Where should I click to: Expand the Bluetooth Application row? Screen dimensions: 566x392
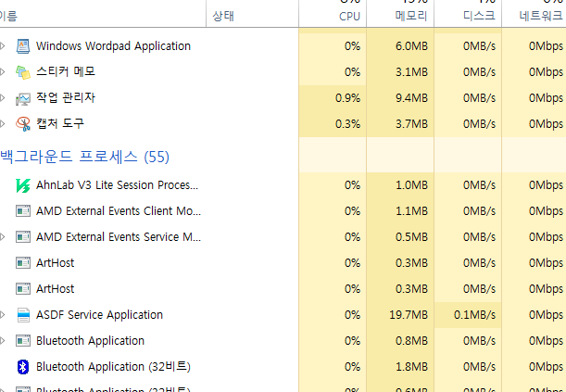point(3,341)
